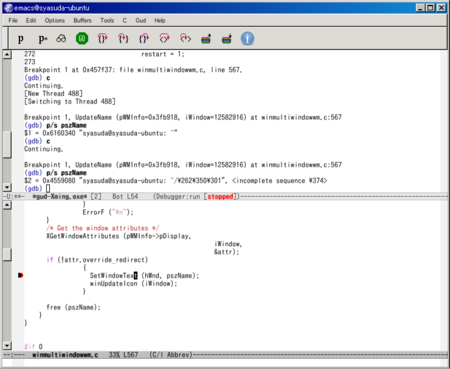Click the 'SetWindowText (hWnd, pszName);' line

[x=144, y=276]
